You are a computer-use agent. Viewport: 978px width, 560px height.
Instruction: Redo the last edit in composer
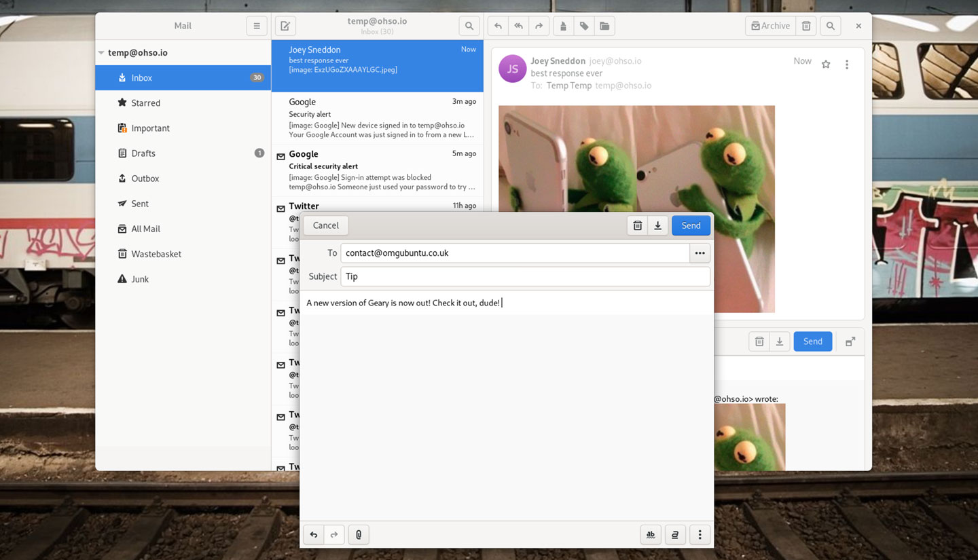click(x=334, y=535)
